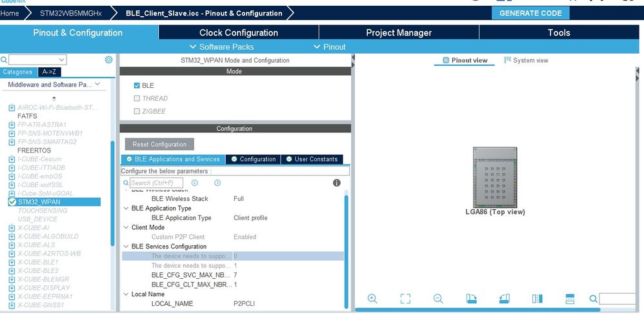Go to next search result arrow

(x=217, y=183)
